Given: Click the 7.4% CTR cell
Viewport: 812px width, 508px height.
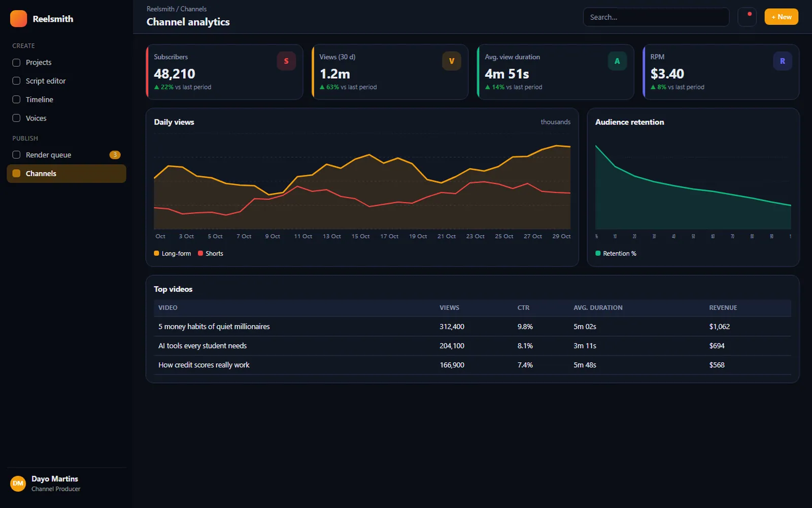Looking at the screenshot, I should [525, 365].
